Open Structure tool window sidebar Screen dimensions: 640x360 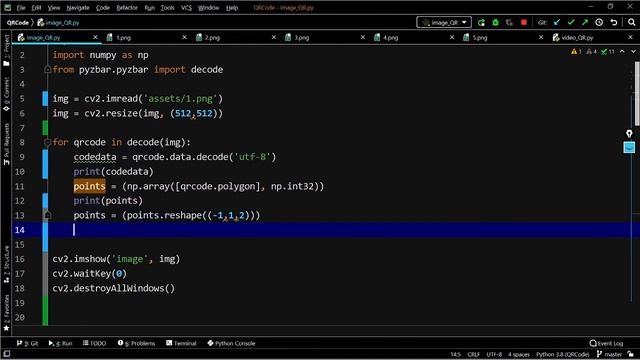[6, 264]
